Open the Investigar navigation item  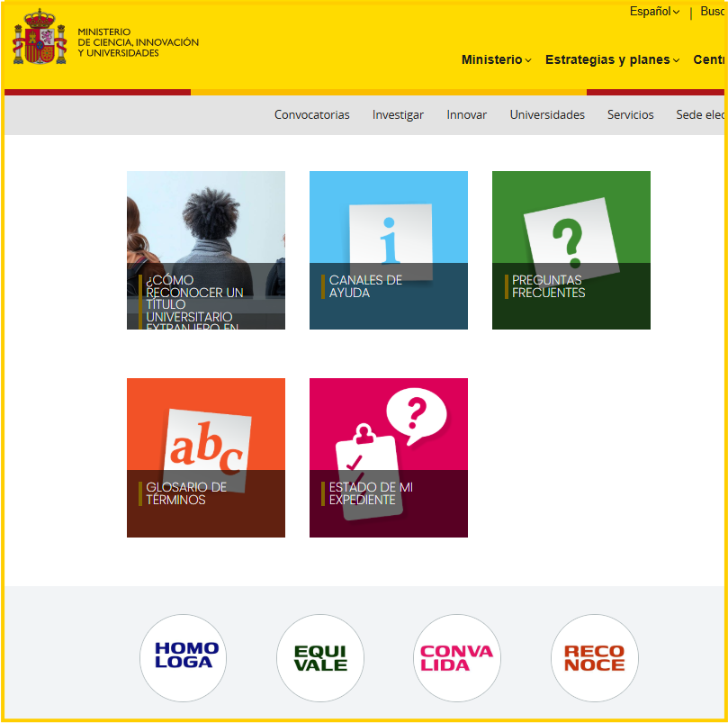click(398, 114)
